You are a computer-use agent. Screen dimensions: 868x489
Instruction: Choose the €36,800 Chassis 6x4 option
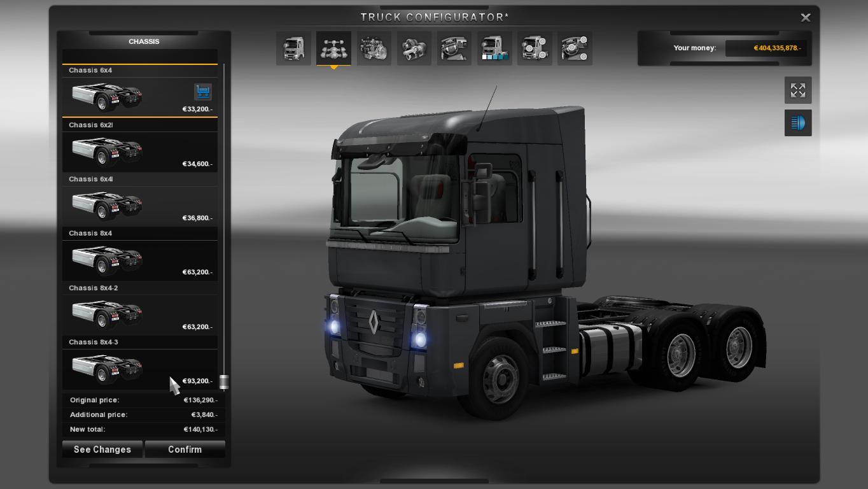tap(139, 206)
